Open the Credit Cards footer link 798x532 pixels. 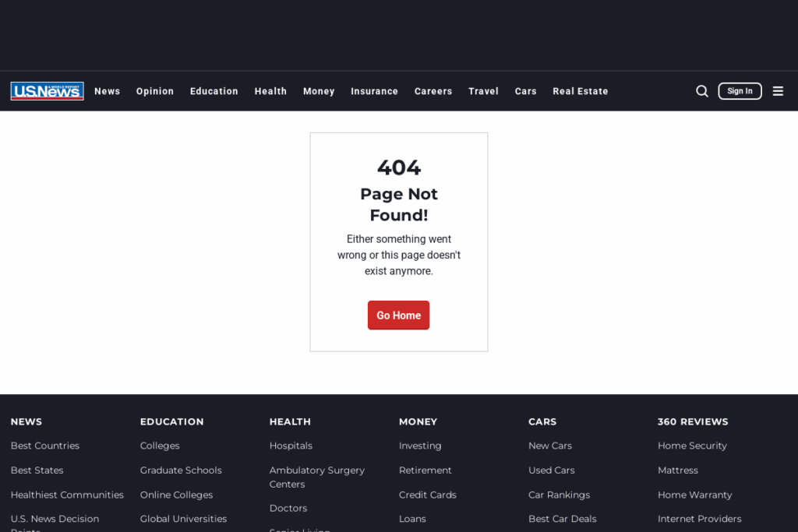click(427, 495)
